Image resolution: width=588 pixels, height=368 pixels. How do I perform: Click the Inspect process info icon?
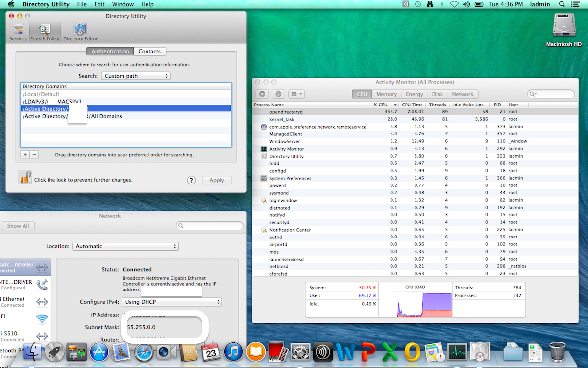click(x=278, y=94)
